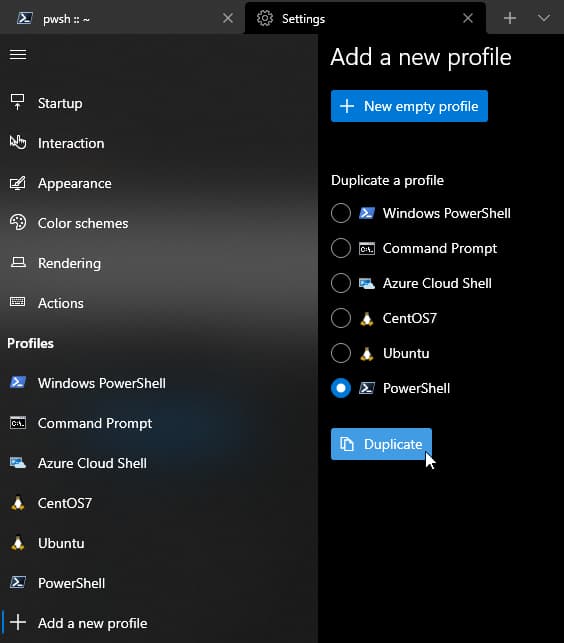Open Rendering settings page

(159, 263)
